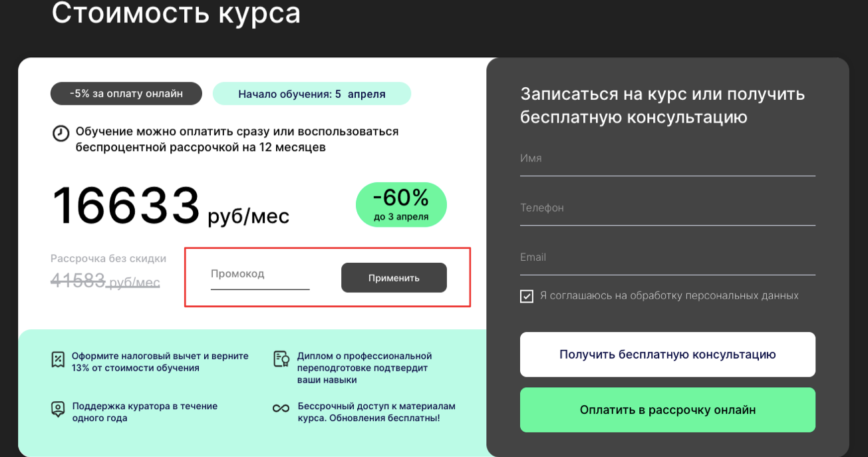This screenshot has width=868, height=457.
Task: Click the Начало обучения: 5 апреля badge
Action: (x=312, y=94)
